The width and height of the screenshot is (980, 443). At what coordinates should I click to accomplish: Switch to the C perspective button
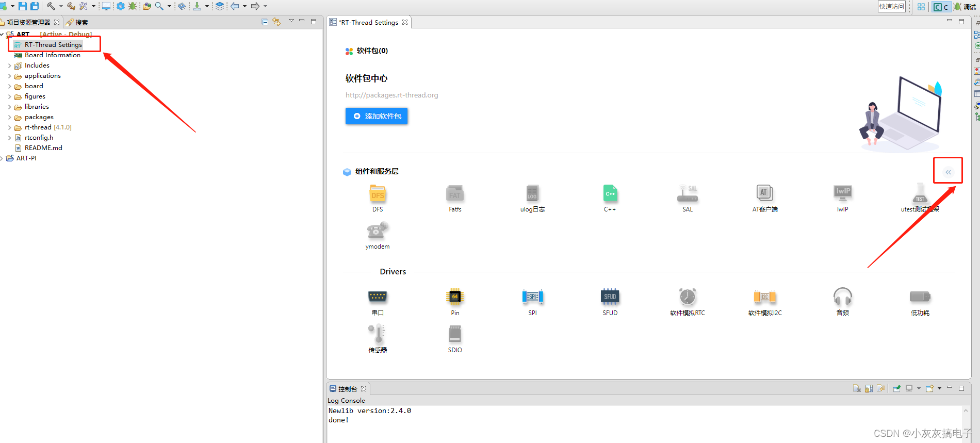tap(941, 7)
